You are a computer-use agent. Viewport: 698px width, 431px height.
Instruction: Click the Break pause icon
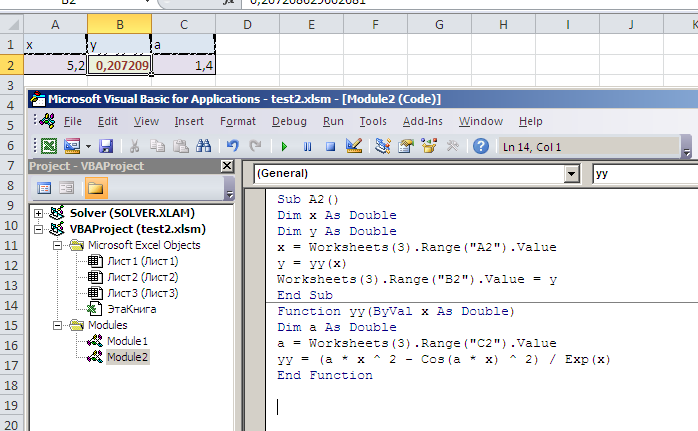[x=307, y=146]
